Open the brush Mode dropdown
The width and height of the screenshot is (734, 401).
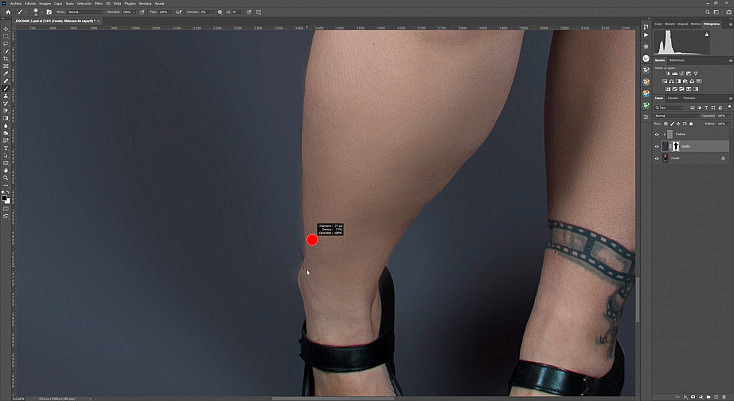pyautogui.click(x=85, y=12)
